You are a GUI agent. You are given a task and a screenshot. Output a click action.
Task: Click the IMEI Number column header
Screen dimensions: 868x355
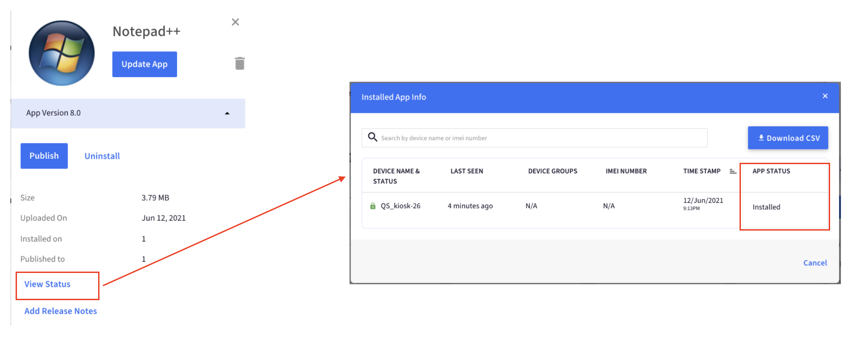click(x=626, y=171)
